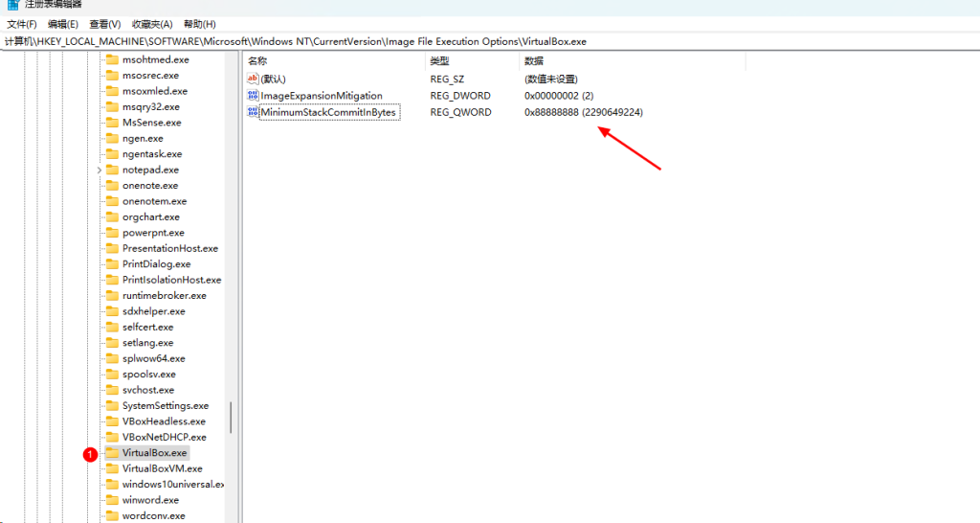
Task: Open the 收藏夹(A) menu
Action: click(152, 24)
